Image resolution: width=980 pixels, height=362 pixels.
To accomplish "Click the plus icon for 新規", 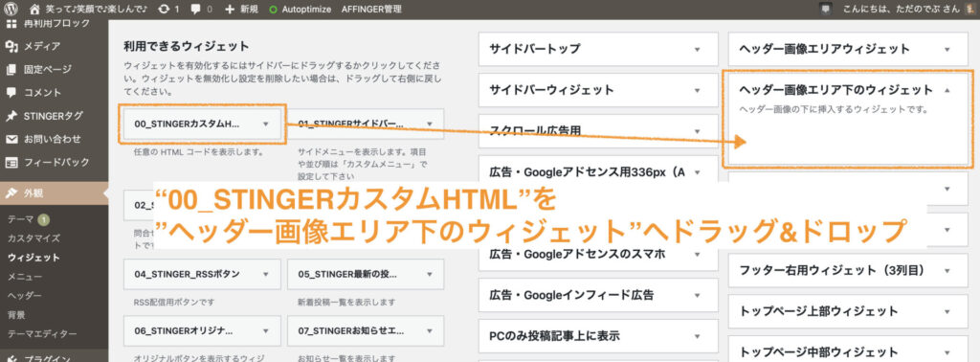I will coord(230,10).
